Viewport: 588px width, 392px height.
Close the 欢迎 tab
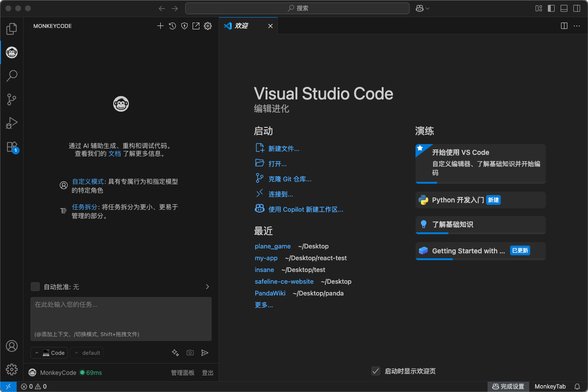270,26
